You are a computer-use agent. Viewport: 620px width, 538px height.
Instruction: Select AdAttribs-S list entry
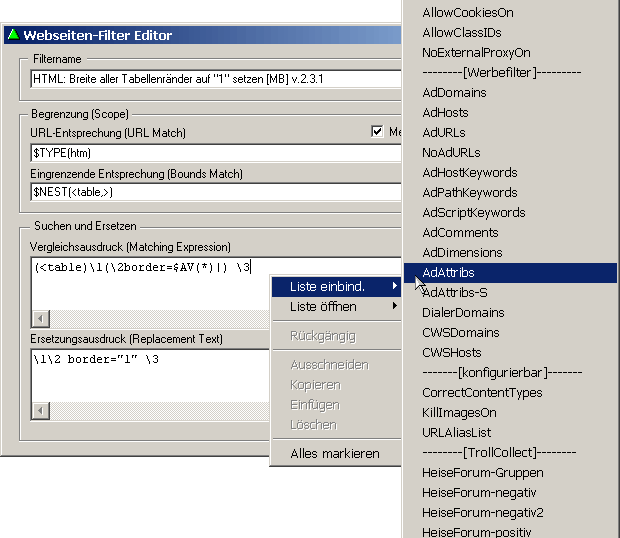point(455,292)
